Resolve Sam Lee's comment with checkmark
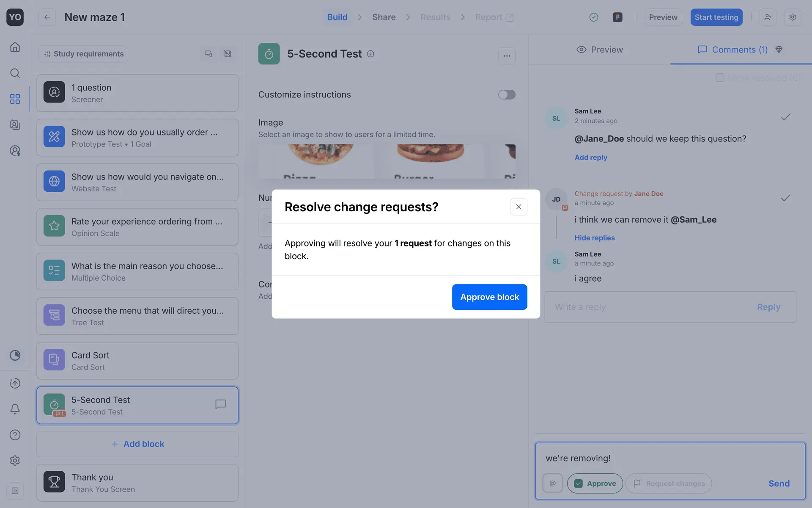This screenshot has height=508, width=812. tap(785, 117)
